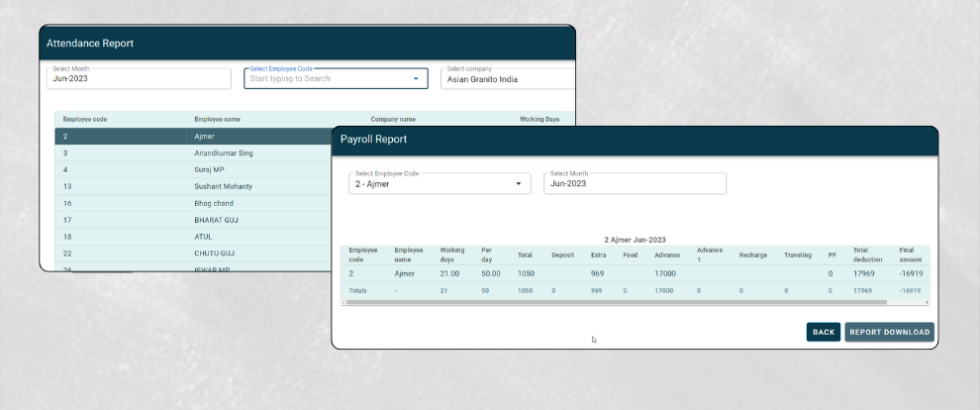
Task: Open the Select company field showing Asian Granito India
Action: coord(507,79)
